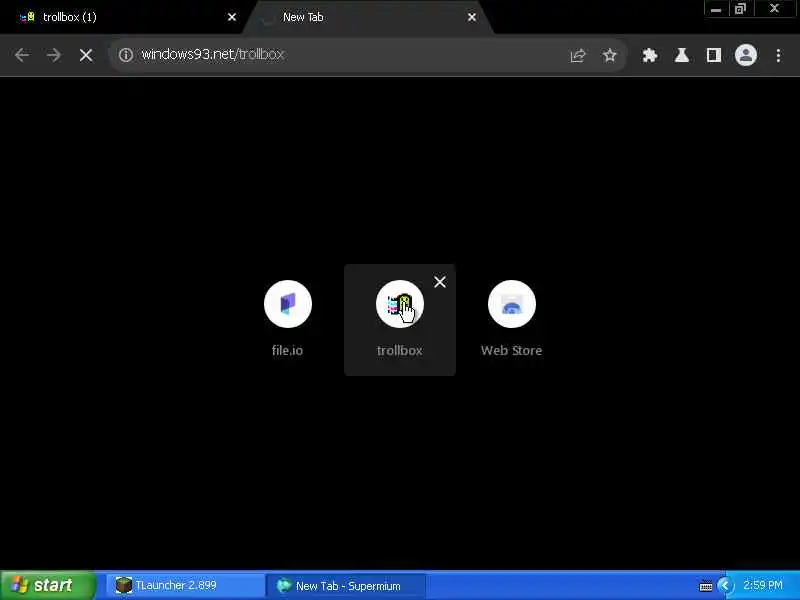Screen dimensions: 800x600
Task: Bookmark this tab with the star
Action: 609,55
